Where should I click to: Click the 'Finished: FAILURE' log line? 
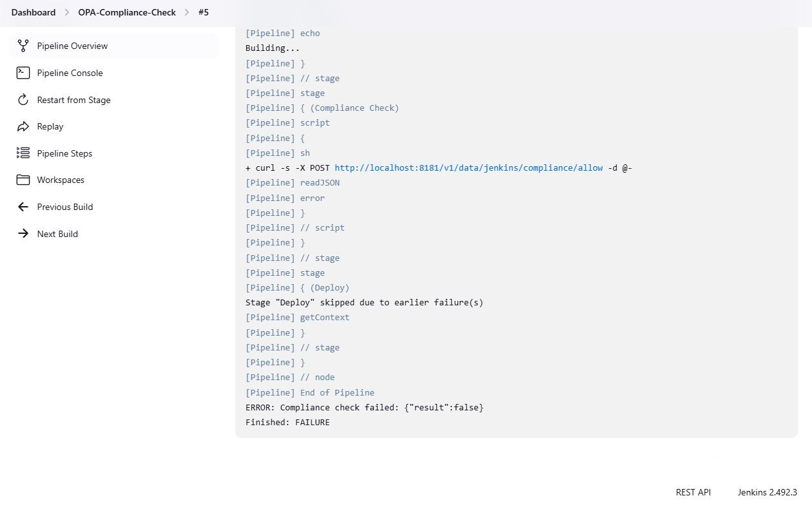pyautogui.click(x=287, y=423)
